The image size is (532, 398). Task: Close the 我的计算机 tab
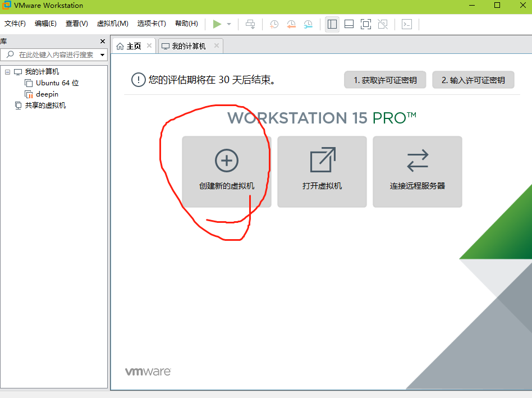point(217,46)
